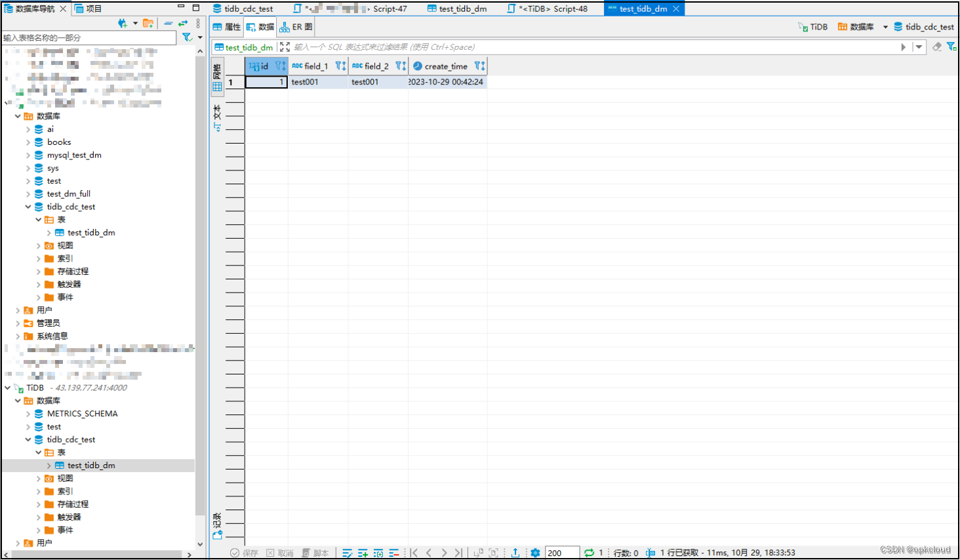Screen dimensions: 960x560
Task: Switch to the TiDB Script-48 tab
Action: click(548, 9)
